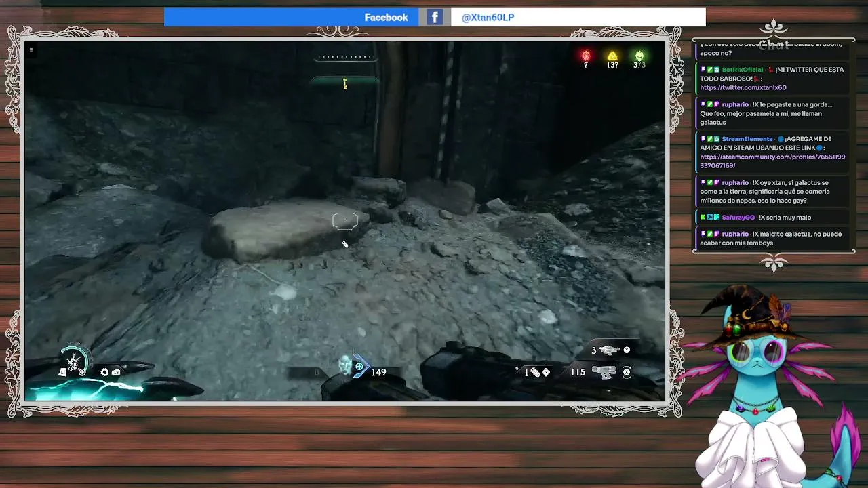Click the Y button prompt beside the 3 weapon
The height and width of the screenshot is (488, 868).
tap(627, 350)
